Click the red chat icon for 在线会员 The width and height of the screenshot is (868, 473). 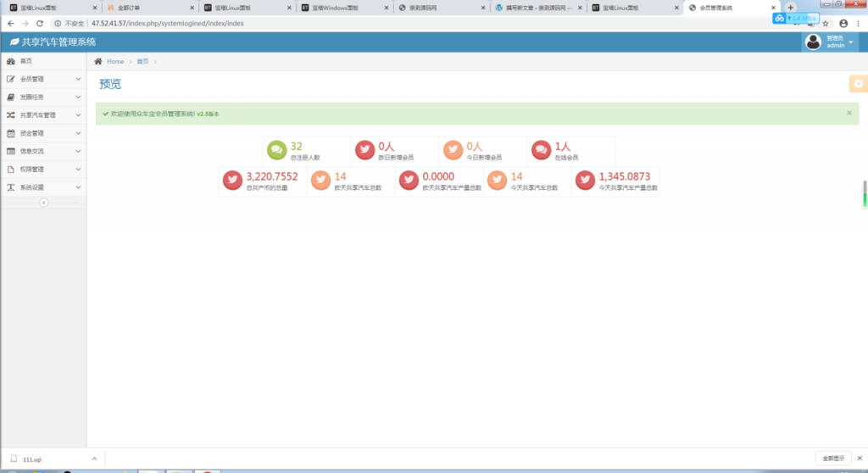(541, 150)
